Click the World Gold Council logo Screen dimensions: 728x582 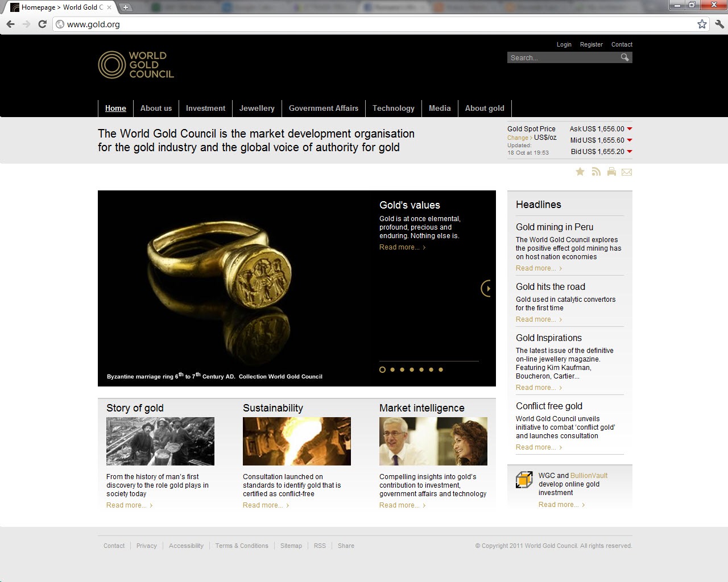tap(136, 65)
